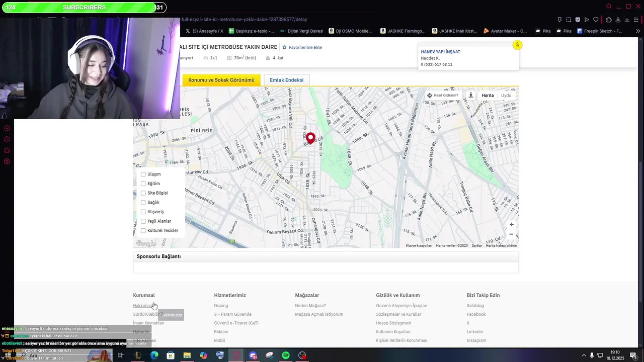The height and width of the screenshot is (362, 644).
Task: Open the (3) Anasayfa / X bookmark
Action: 204,31
